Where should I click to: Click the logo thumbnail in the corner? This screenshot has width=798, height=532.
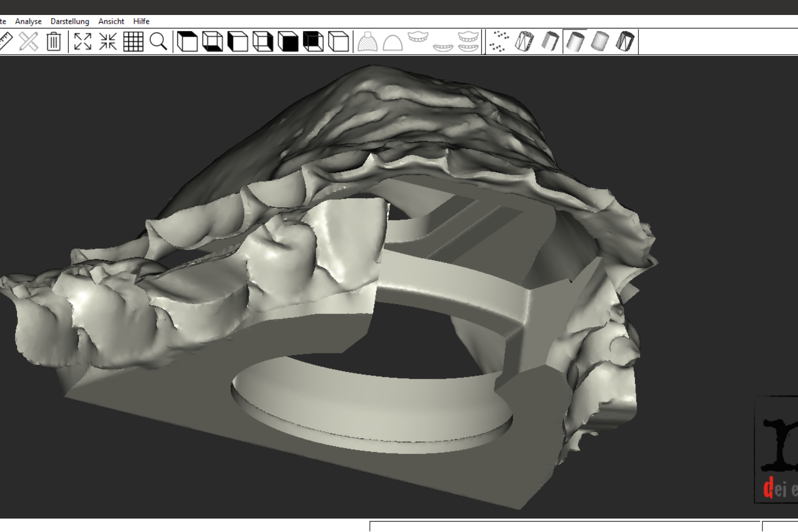point(776,449)
